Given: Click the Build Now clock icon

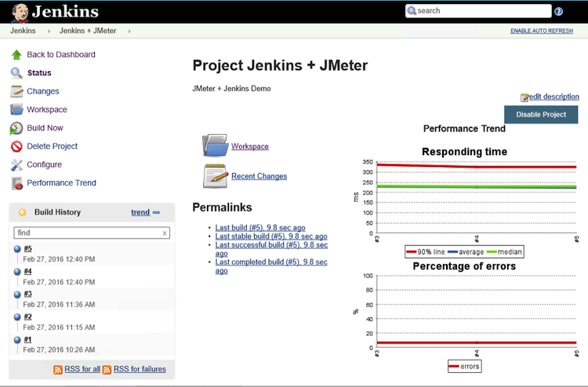Looking at the screenshot, I should (x=16, y=128).
